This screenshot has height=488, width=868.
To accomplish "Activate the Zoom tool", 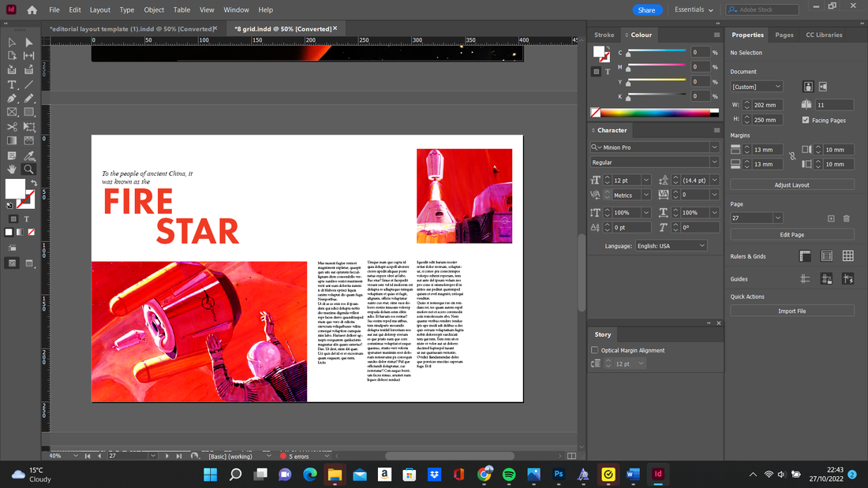I will coord(28,169).
